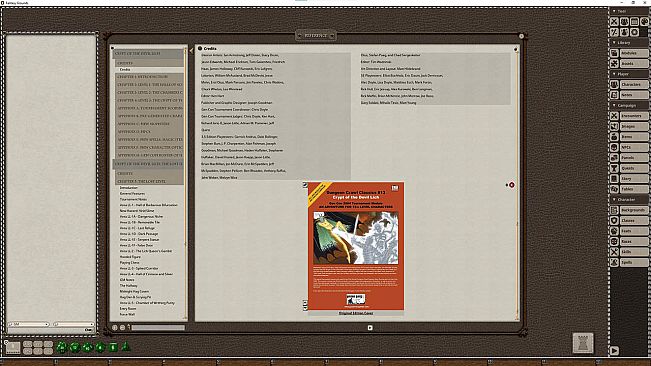
Task: Toggle sidebar with bottom-right play arrow
Action: tap(614, 351)
